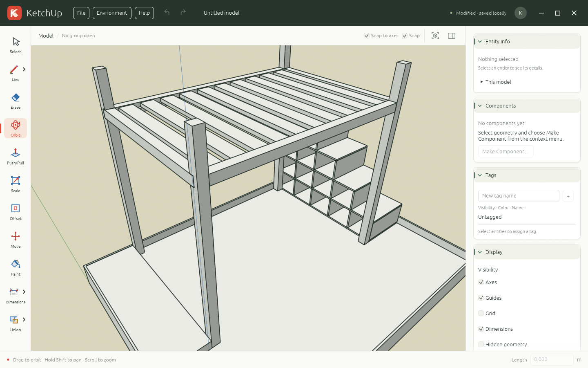Viewport: 588px width, 368px height.
Task: Click the add tag plus button
Action: [568, 196]
